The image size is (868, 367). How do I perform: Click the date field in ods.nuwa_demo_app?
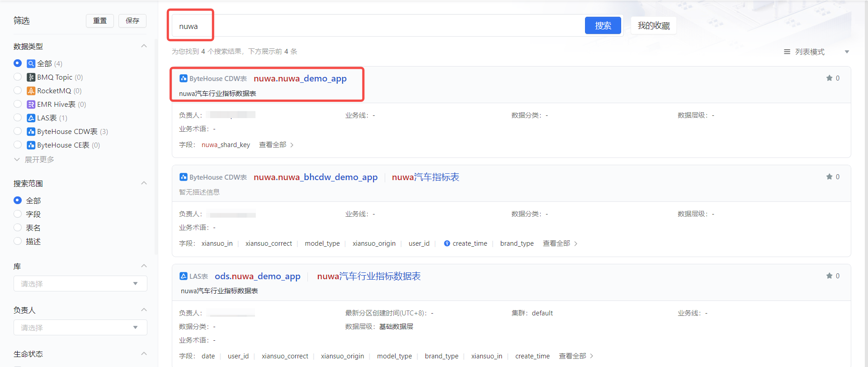click(208, 356)
